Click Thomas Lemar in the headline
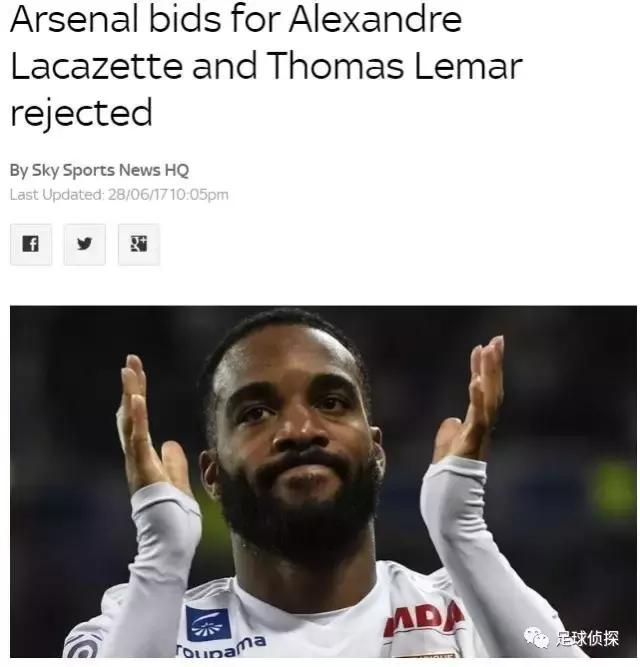This screenshot has width=640, height=667. pyautogui.click(x=394, y=66)
